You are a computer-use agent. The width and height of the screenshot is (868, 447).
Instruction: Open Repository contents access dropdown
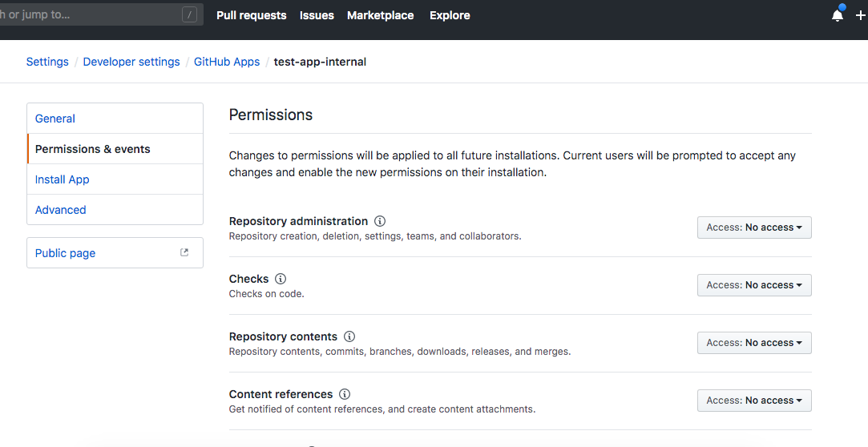(754, 343)
